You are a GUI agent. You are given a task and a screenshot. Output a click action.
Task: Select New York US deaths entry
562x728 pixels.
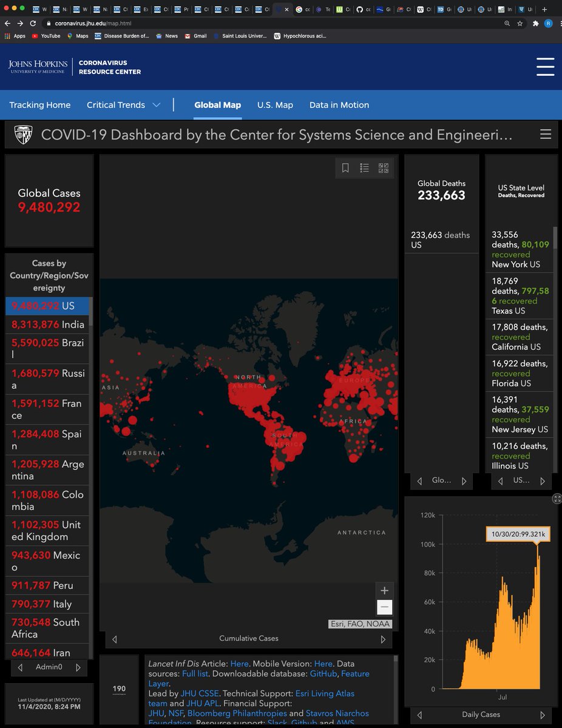pos(520,249)
